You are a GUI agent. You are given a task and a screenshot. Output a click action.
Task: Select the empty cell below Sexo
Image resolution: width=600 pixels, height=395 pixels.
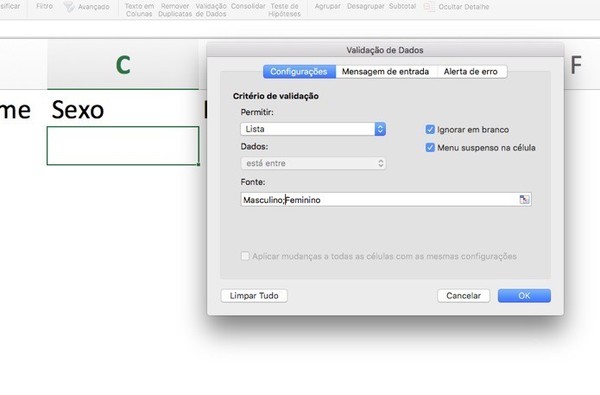point(123,146)
